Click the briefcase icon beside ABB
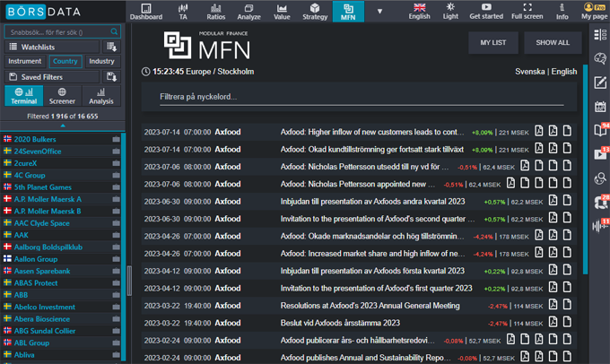 coord(116,295)
